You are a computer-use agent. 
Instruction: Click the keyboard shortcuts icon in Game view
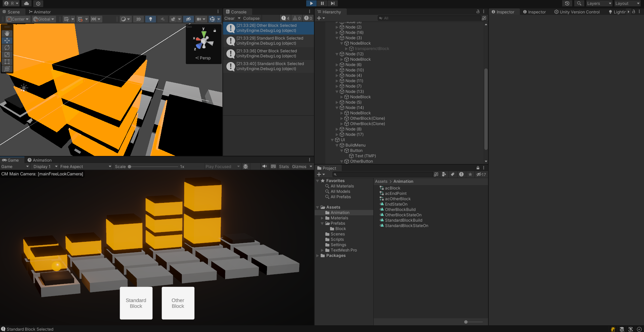(273, 167)
